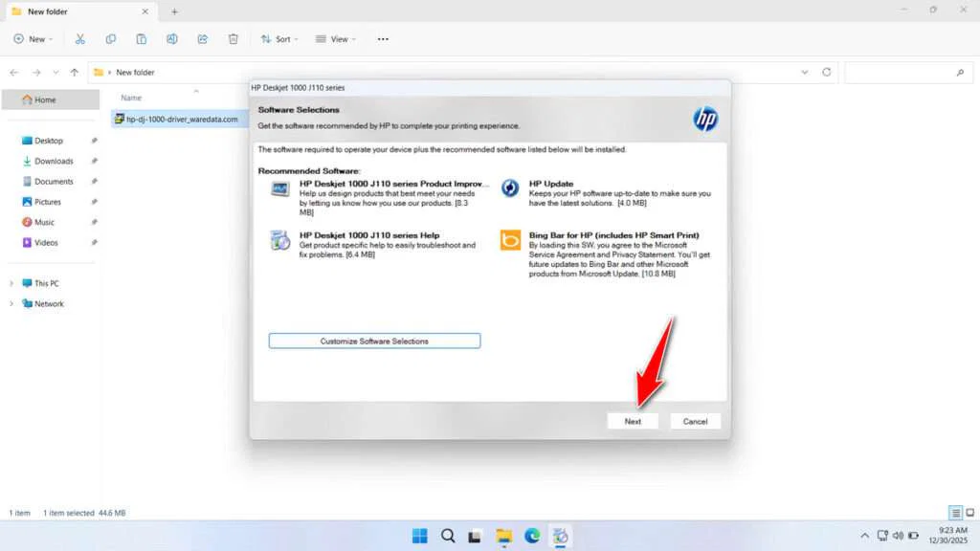Select the Cut icon in the toolbar
The image size is (980, 551).
pyautogui.click(x=80, y=38)
